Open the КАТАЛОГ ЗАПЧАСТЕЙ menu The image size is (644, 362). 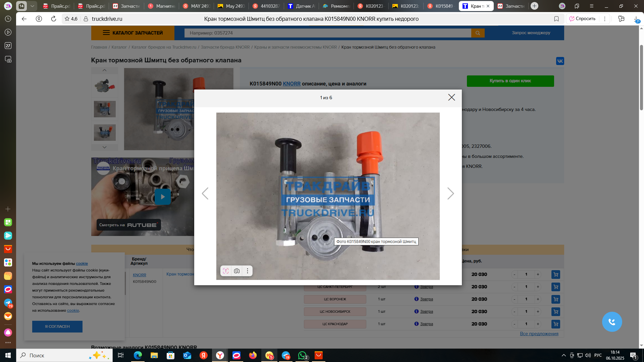tap(133, 33)
